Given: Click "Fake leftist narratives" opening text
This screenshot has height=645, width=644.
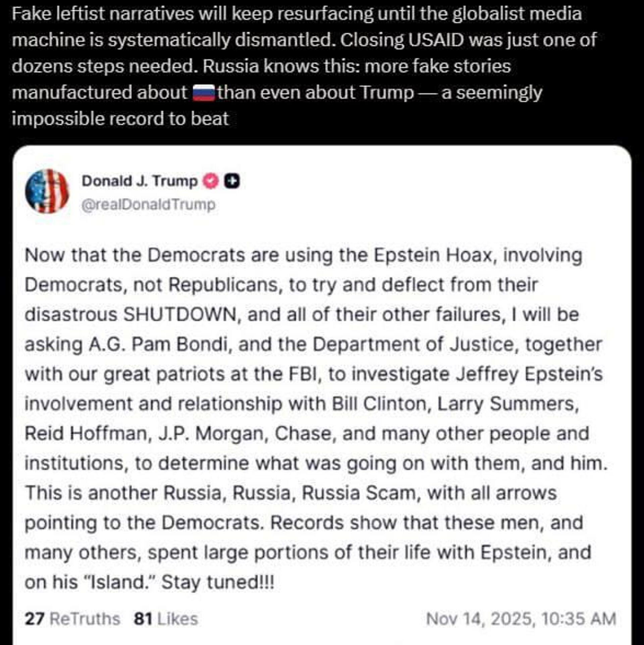Looking at the screenshot, I should pos(103,14).
